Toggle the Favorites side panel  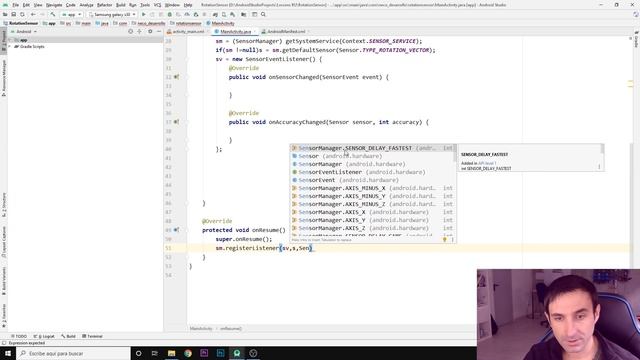4,316
